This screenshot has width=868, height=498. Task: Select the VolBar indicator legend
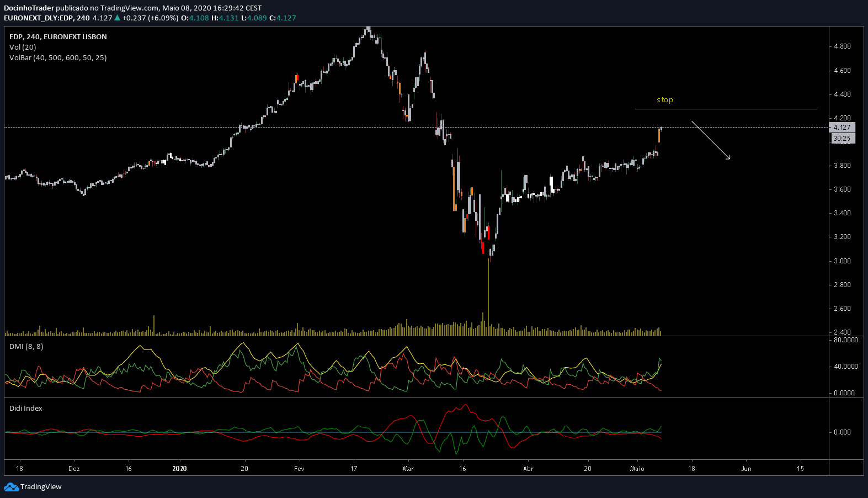[58, 57]
